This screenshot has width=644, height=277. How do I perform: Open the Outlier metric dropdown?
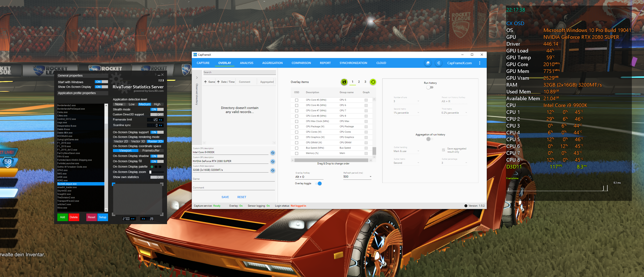pos(407,163)
